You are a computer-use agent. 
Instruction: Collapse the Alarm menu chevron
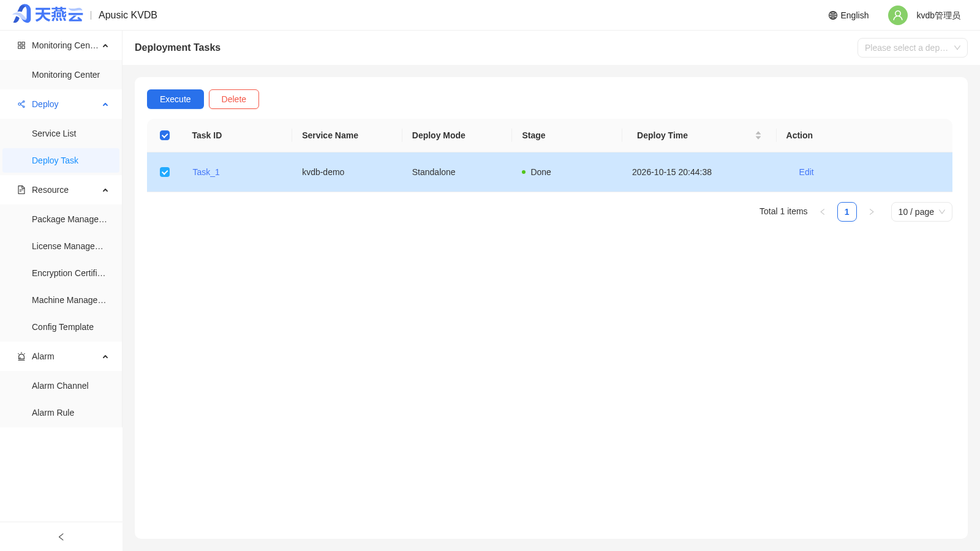(105, 357)
